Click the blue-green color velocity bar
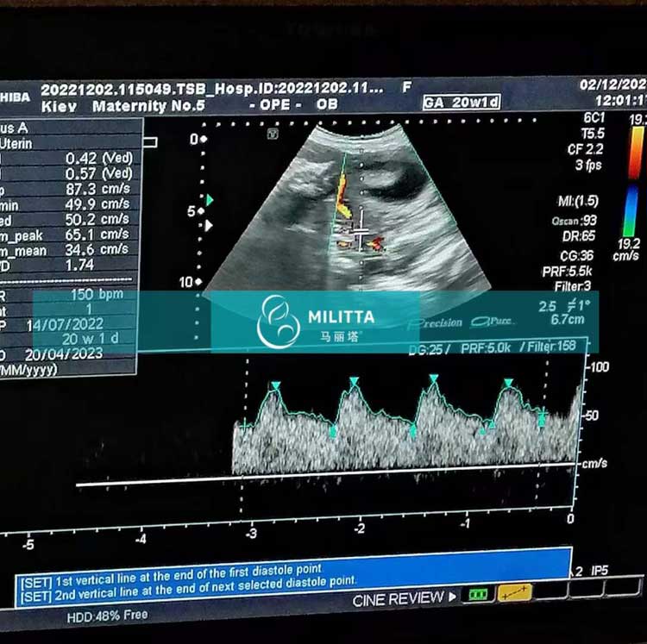Screen dimensions: 647x644 tap(631, 211)
